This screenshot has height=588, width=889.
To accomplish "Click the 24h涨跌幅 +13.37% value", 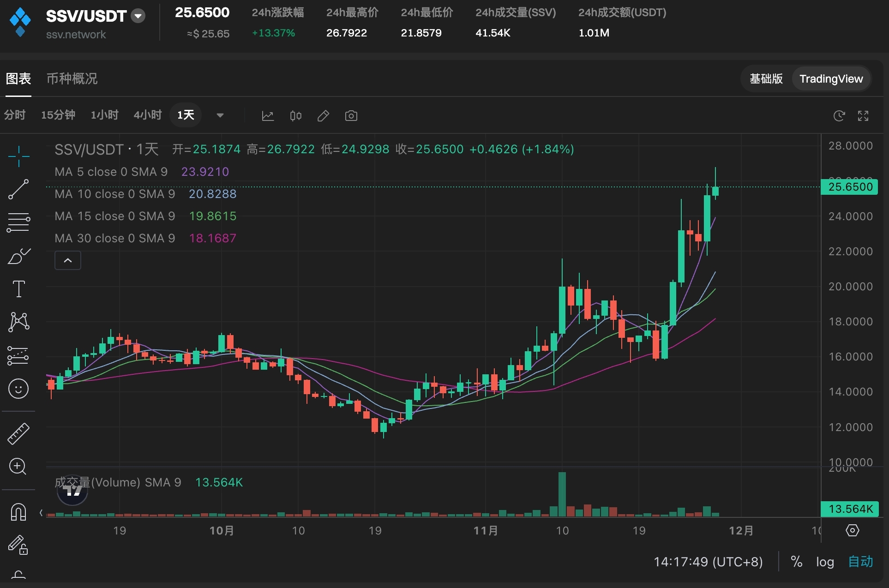I will pos(273,33).
